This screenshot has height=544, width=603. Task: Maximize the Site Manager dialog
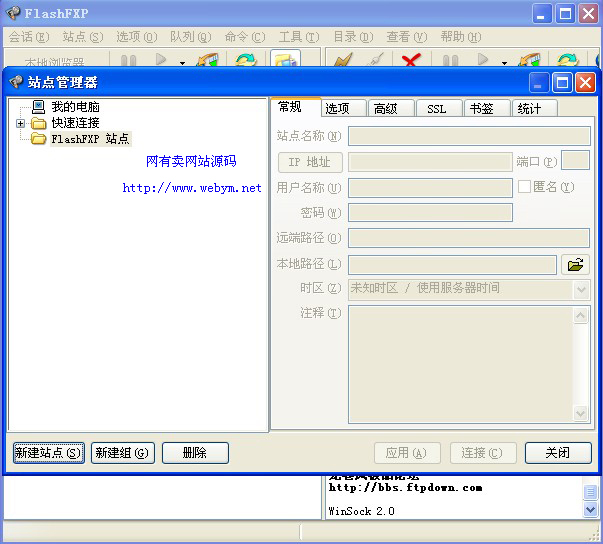point(562,82)
